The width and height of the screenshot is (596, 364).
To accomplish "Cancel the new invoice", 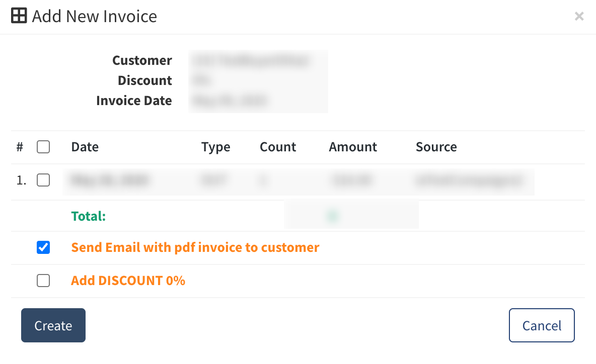I will point(542,325).
